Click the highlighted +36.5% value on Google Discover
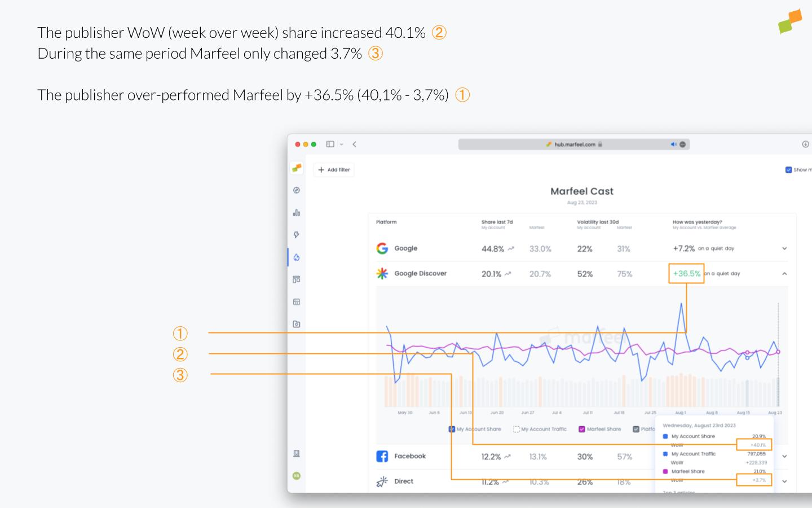 pyautogui.click(x=686, y=274)
